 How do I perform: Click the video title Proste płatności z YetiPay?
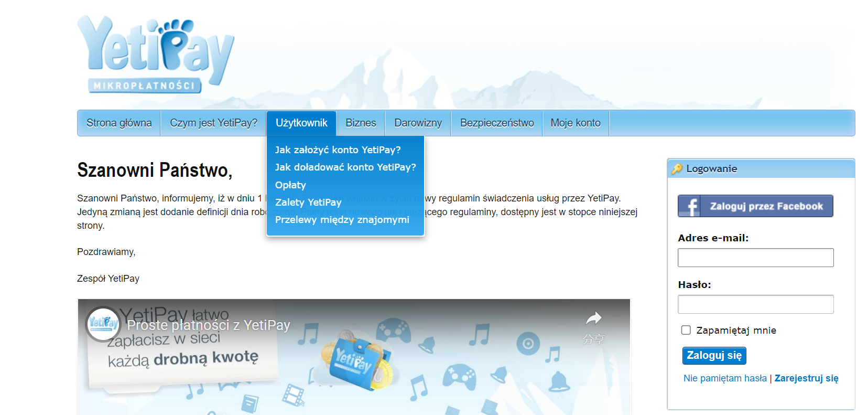[x=209, y=325]
